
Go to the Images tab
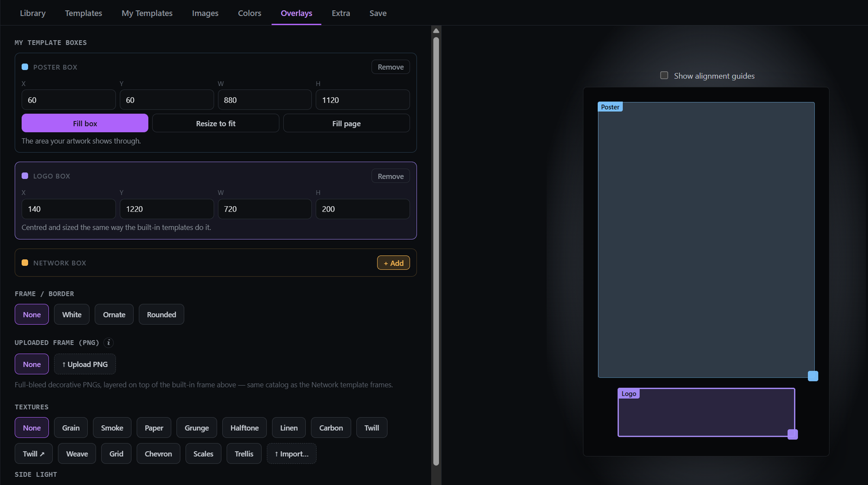click(205, 13)
